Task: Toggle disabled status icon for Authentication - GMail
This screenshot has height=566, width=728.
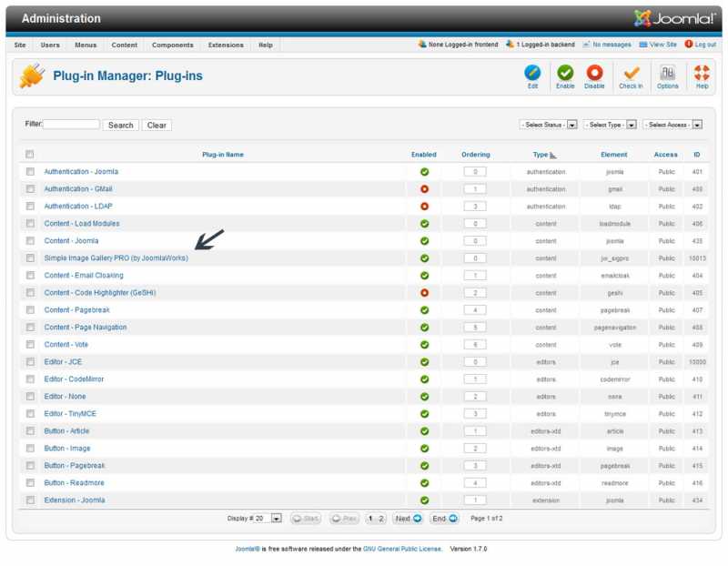Action: coord(424,189)
